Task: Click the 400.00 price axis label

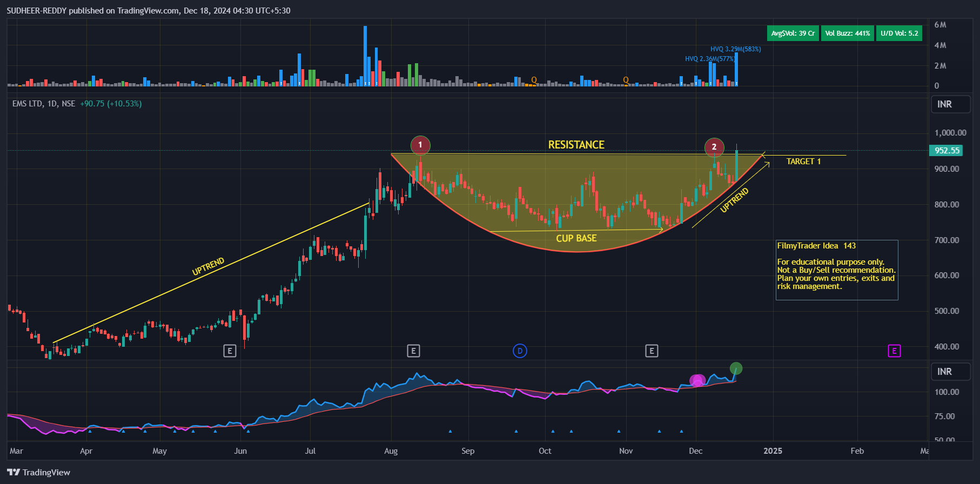Action: (x=947, y=347)
